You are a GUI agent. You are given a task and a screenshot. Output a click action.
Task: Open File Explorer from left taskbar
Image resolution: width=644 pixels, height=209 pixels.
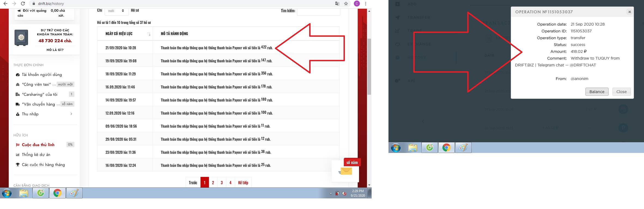coord(24,193)
